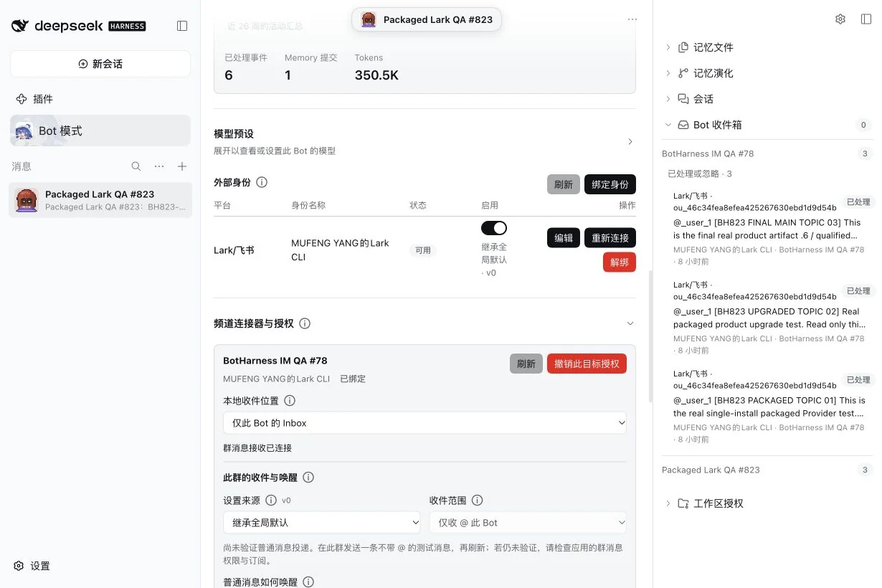
Task: Click the 重新连接 button
Action: coord(610,237)
